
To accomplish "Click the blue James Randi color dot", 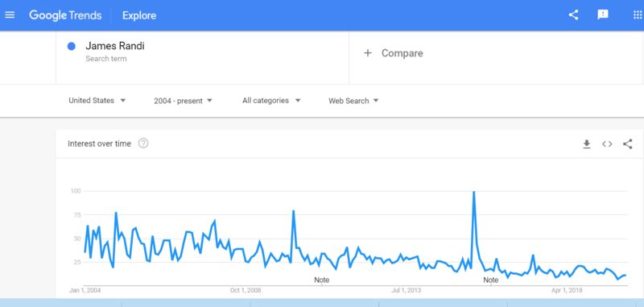I will (x=72, y=47).
